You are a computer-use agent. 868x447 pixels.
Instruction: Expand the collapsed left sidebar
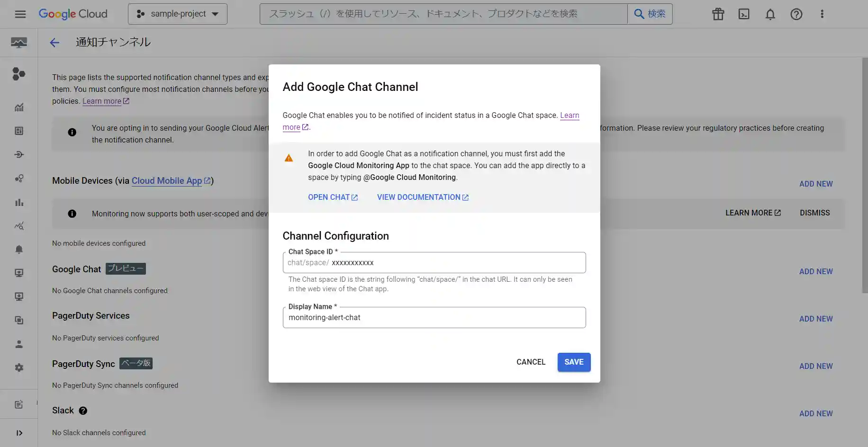(x=19, y=433)
